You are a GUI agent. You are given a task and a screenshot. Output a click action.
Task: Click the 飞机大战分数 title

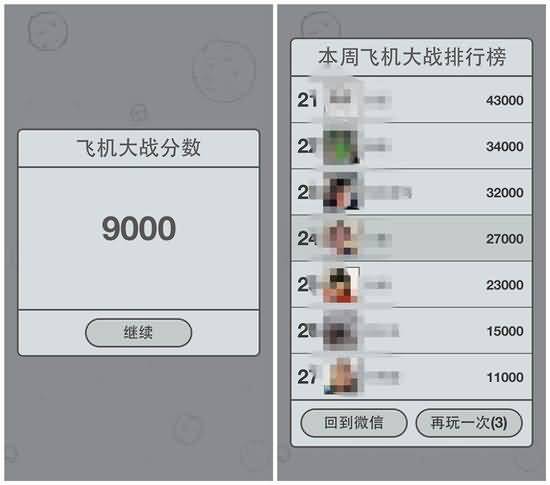click(139, 148)
